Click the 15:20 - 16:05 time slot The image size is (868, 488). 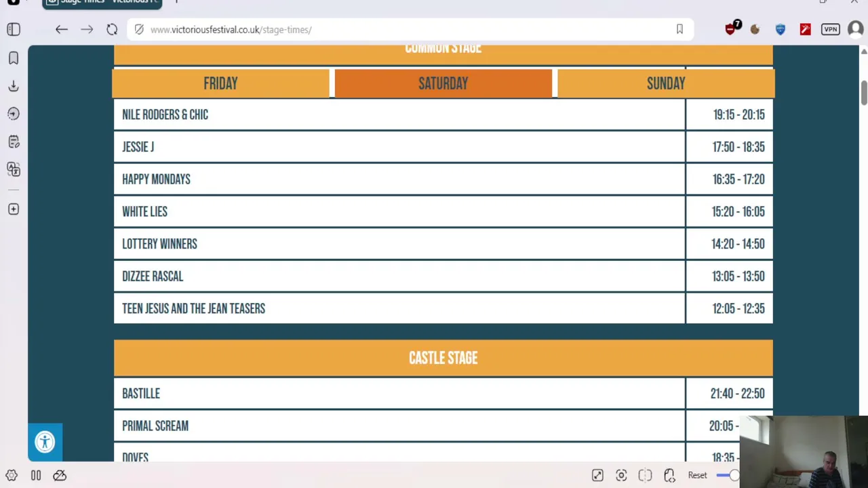pyautogui.click(x=738, y=211)
